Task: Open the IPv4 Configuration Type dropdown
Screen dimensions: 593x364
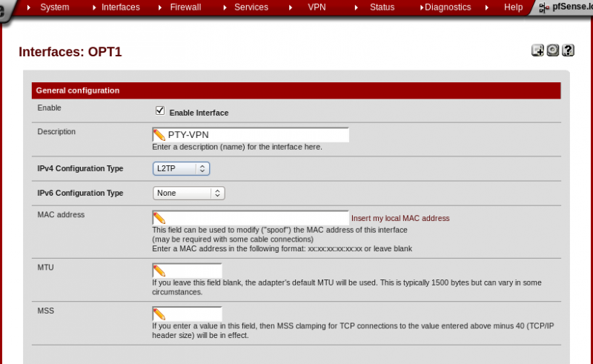Action: coord(181,169)
